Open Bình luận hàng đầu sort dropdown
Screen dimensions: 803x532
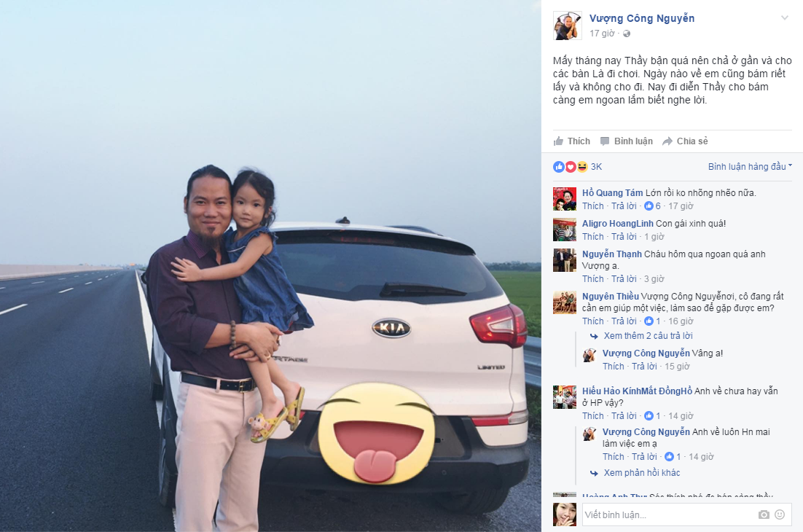pyautogui.click(x=750, y=166)
